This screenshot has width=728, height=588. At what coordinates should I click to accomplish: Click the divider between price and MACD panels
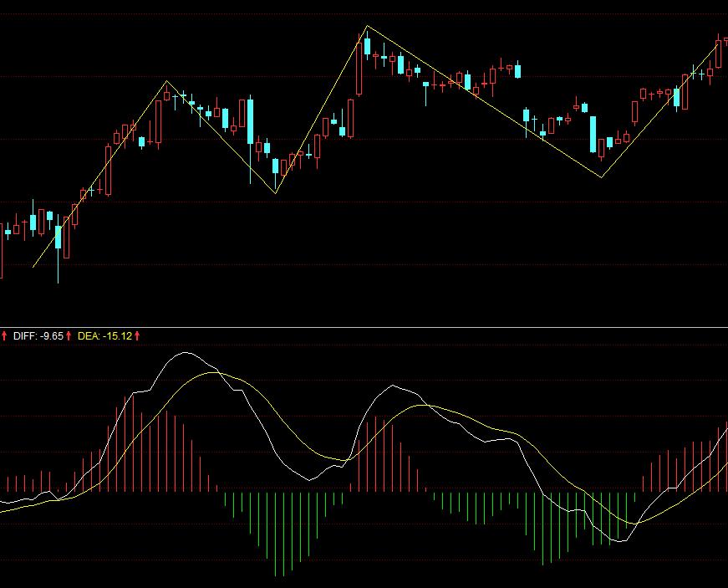364,327
